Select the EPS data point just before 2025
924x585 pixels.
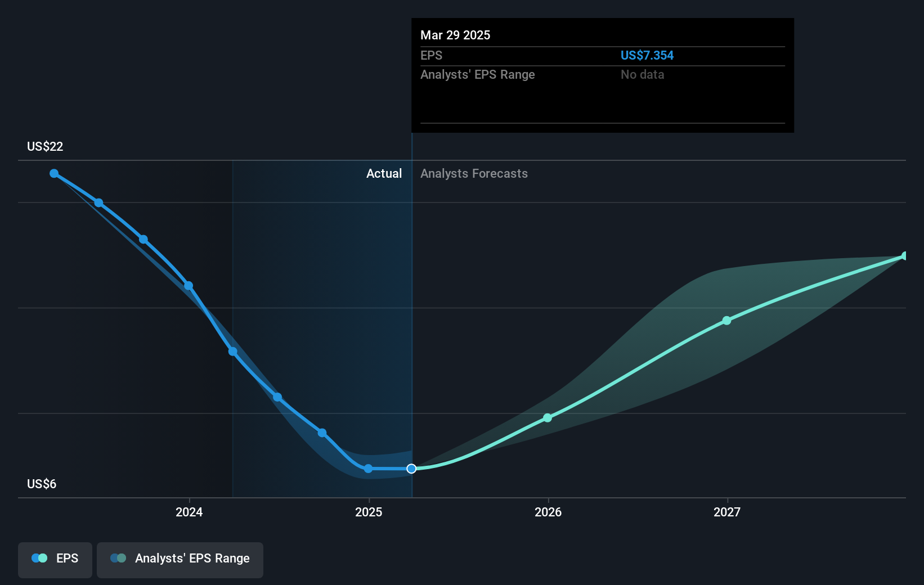pyautogui.click(x=322, y=433)
